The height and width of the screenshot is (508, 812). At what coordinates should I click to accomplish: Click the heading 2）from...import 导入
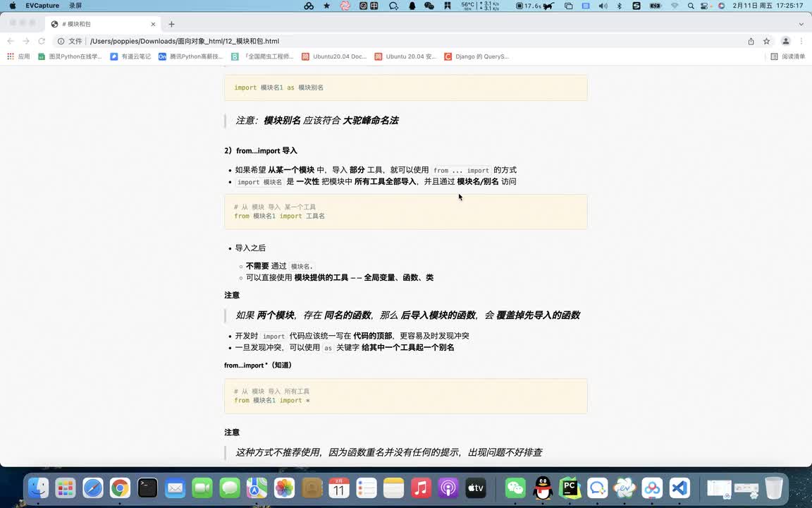pos(261,151)
